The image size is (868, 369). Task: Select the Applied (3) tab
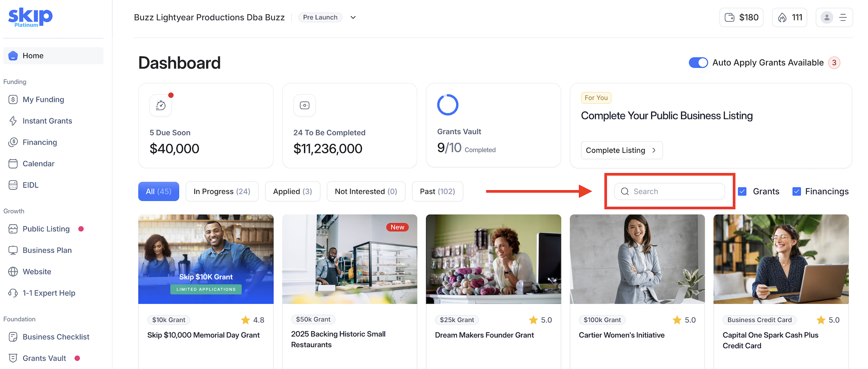tap(293, 192)
